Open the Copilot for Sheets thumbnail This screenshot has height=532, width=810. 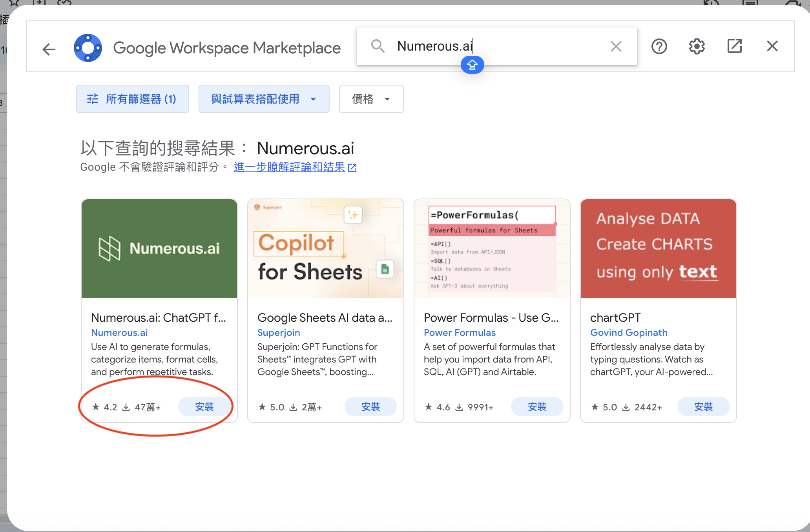click(x=325, y=249)
